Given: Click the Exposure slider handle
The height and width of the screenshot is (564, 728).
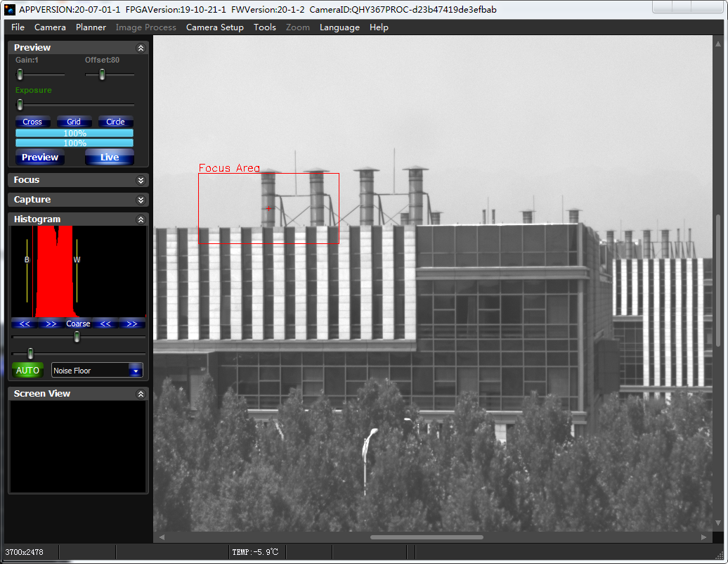Looking at the screenshot, I should click(20, 105).
